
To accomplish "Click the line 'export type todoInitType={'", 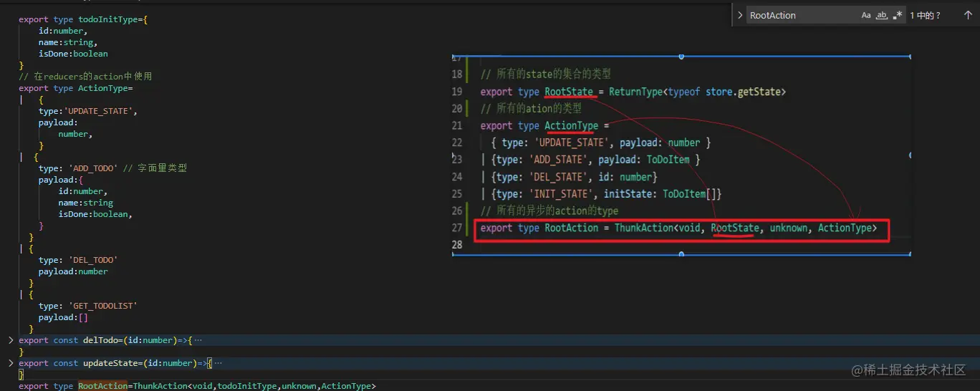I will pyautogui.click(x=83, y=19).
